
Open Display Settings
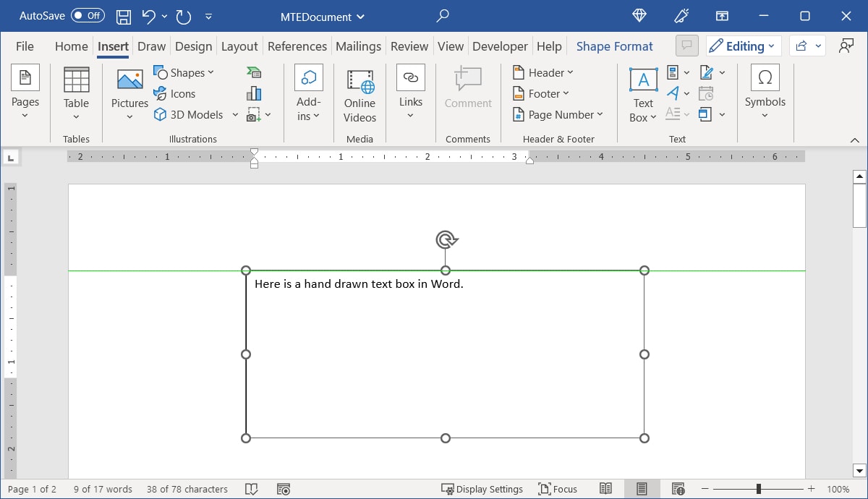pos(482,489)
